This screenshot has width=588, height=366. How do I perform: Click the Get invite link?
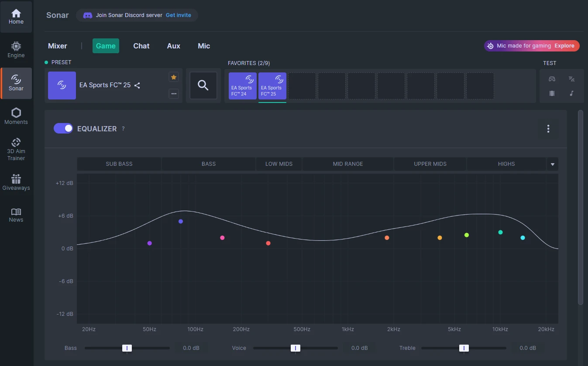(x=179, y=15)
